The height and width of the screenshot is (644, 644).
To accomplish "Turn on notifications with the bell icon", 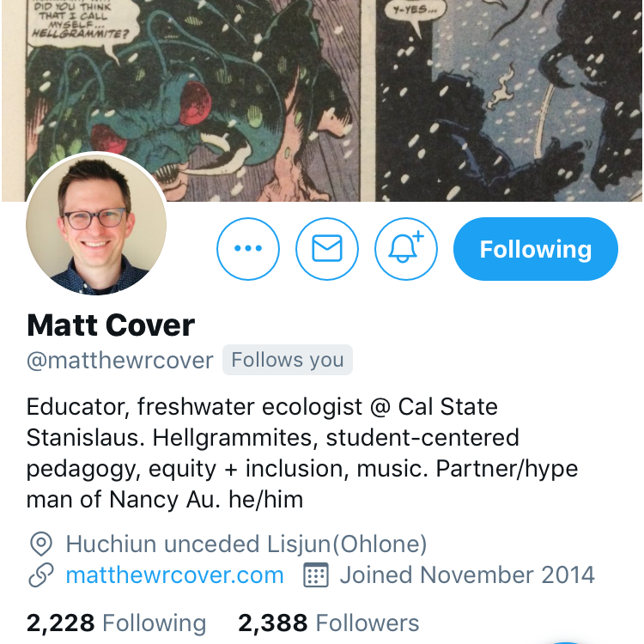I will point(406,249).
